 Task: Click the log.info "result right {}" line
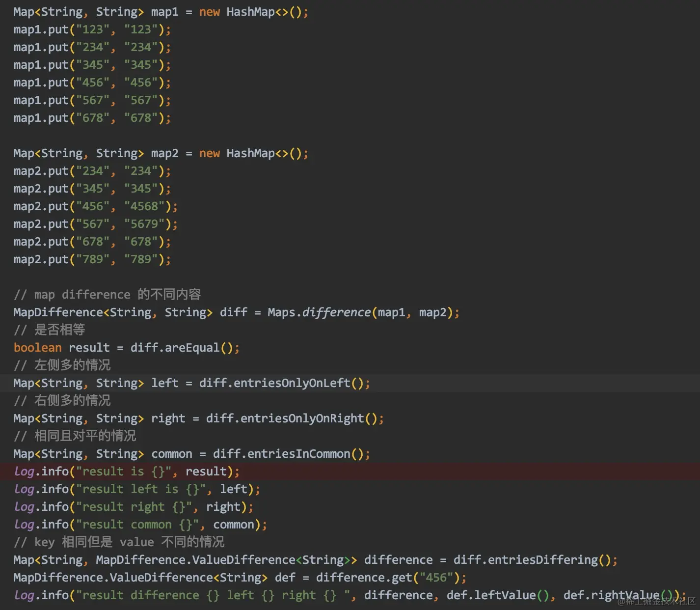click(x=134, y=507)
